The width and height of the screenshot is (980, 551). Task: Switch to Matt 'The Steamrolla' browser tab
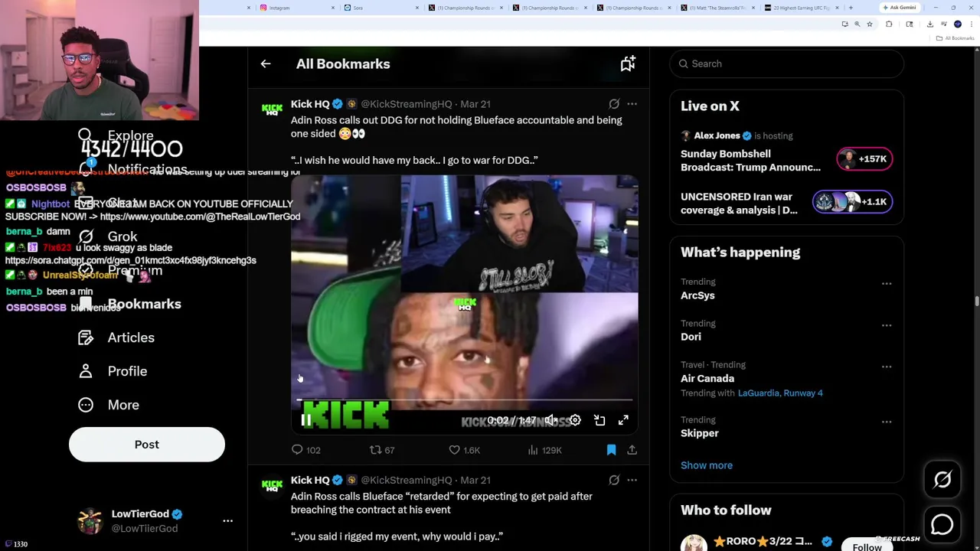click(716, 8)
